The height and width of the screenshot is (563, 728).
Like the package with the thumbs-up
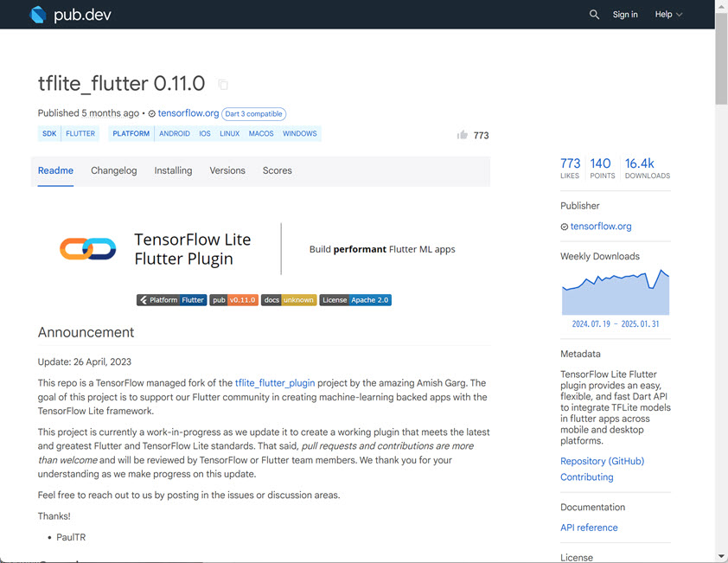click(x=463, y=135)
